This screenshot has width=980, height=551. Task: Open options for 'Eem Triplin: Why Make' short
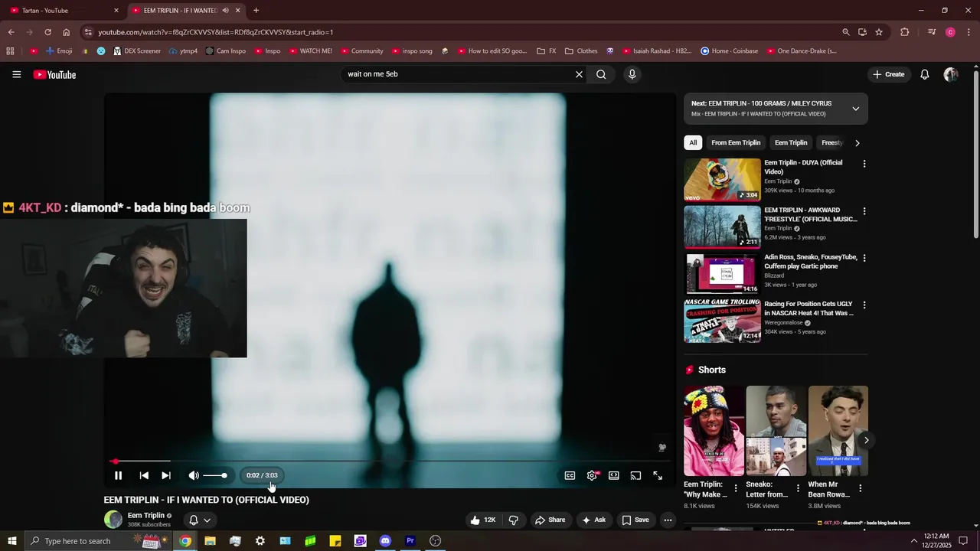point(736,488)
